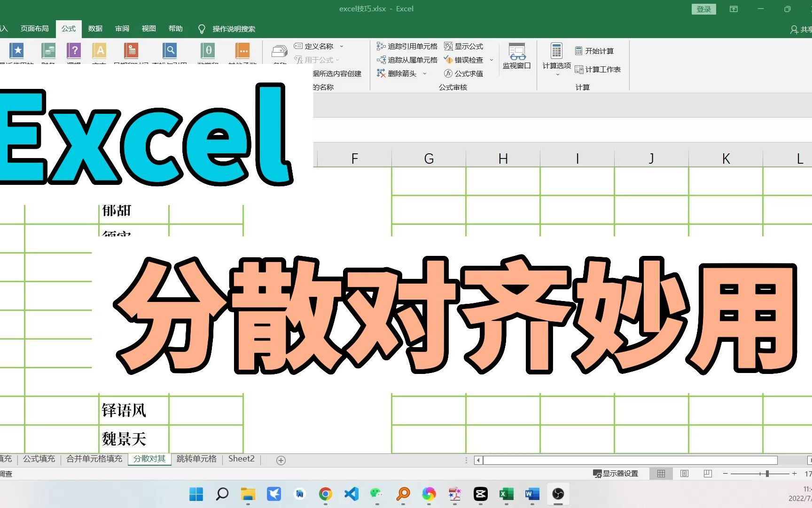The width and height of the screenshot is (812, 508).
Task: Create names from selection (据所选内容创建)
Action: 337,73
